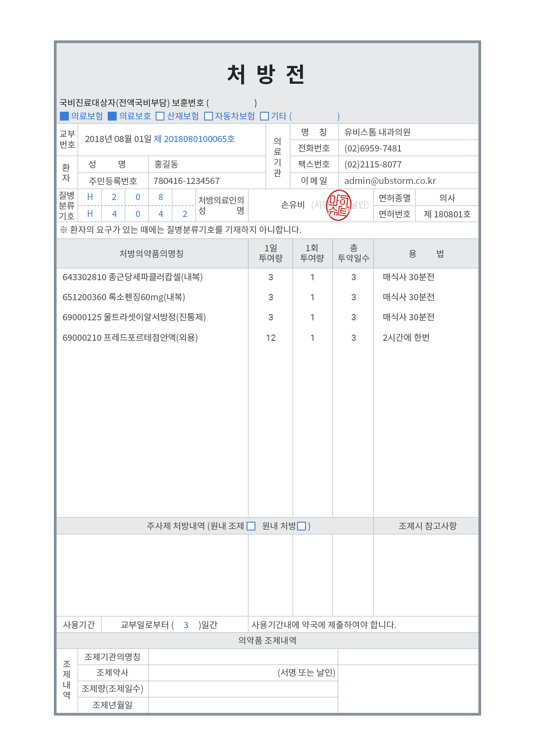Viewport: 535px width, 756px height.
Task: Click the 용법 column header
Action: [426, 253]
